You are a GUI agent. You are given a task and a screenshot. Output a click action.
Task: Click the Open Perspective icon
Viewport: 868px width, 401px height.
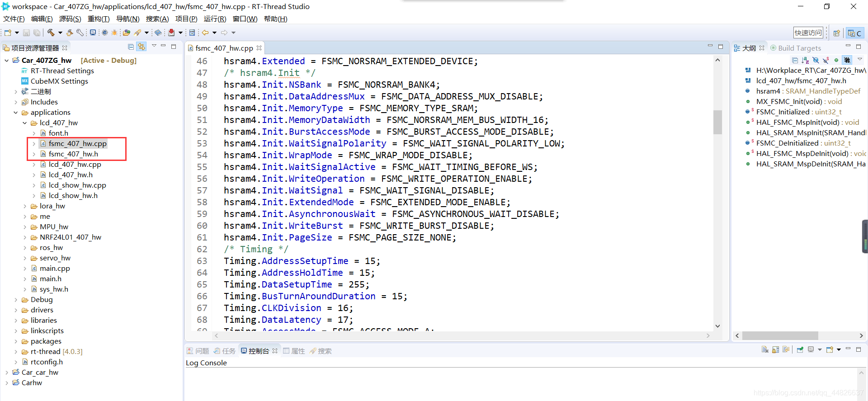click(x=836, y=33)
